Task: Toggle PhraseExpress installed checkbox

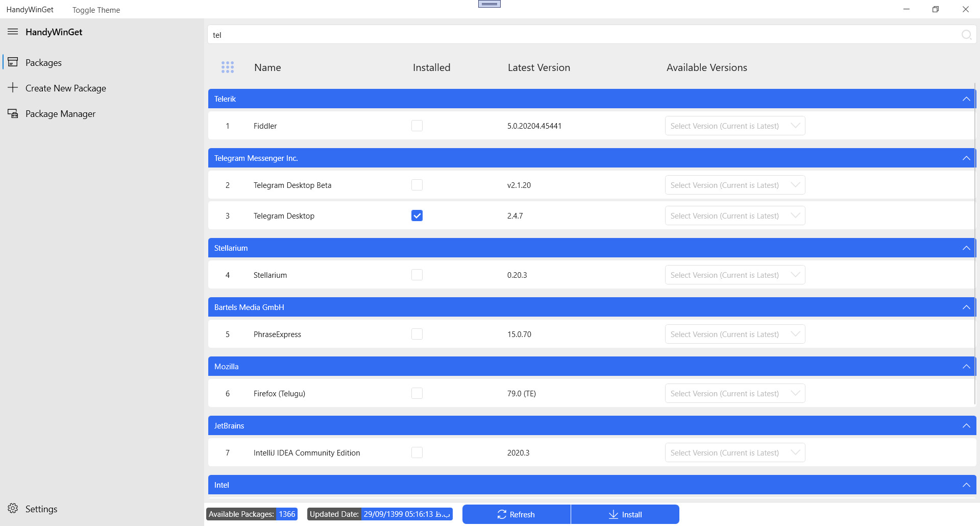Action: [x=417, y=334]
